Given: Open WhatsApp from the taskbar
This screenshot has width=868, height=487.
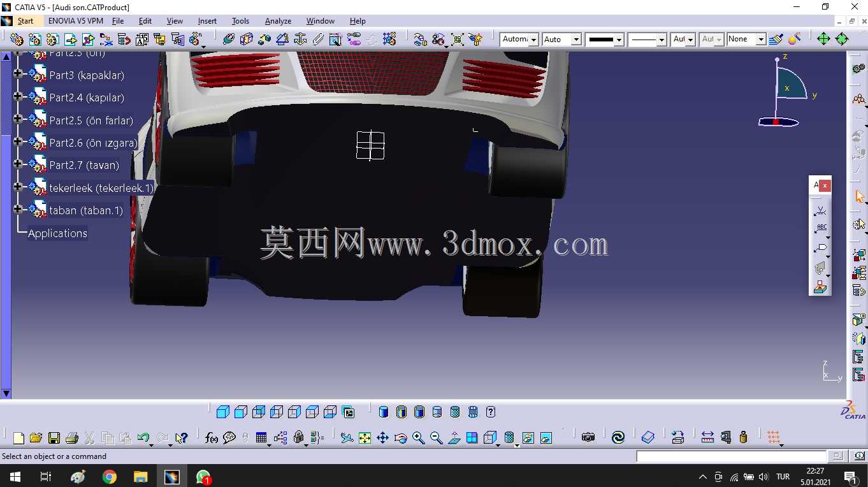Looking at the screenshot, I should point(203,476).
